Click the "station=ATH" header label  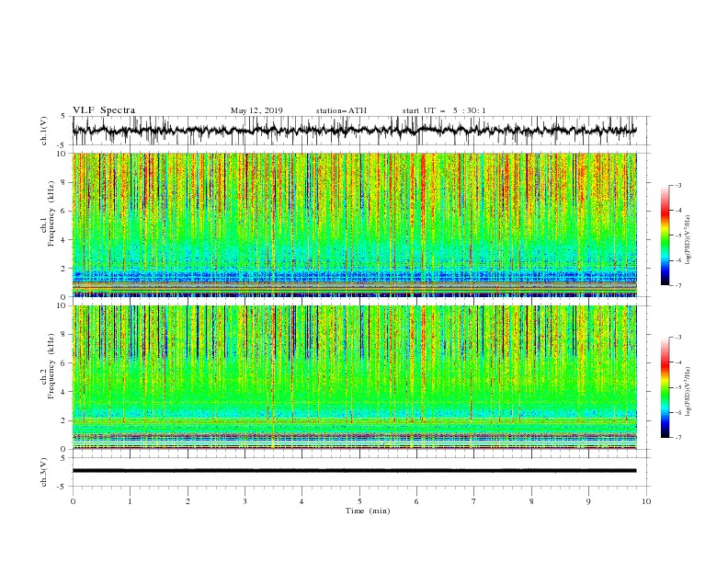[x=341, y=110]
